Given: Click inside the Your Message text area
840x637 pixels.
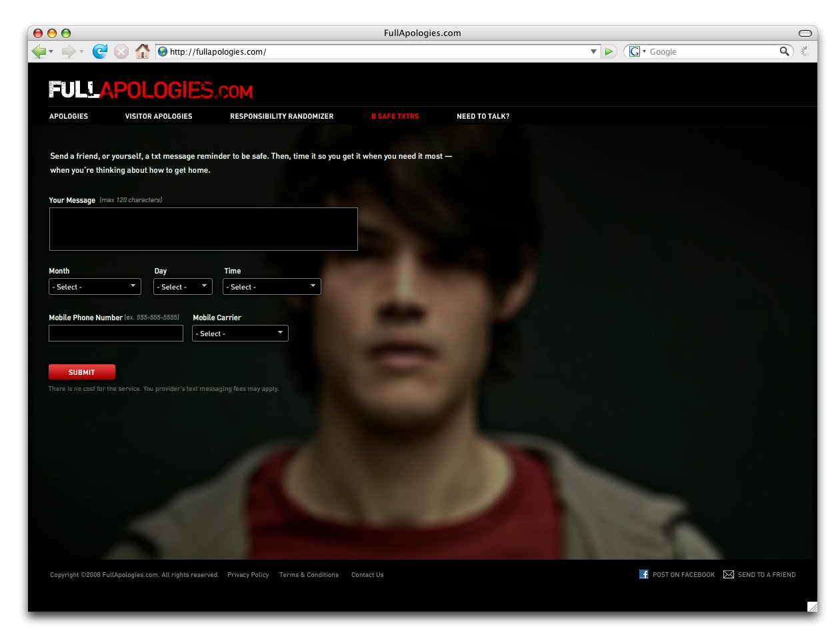Looking at the screenshot, I should [203, 229].
